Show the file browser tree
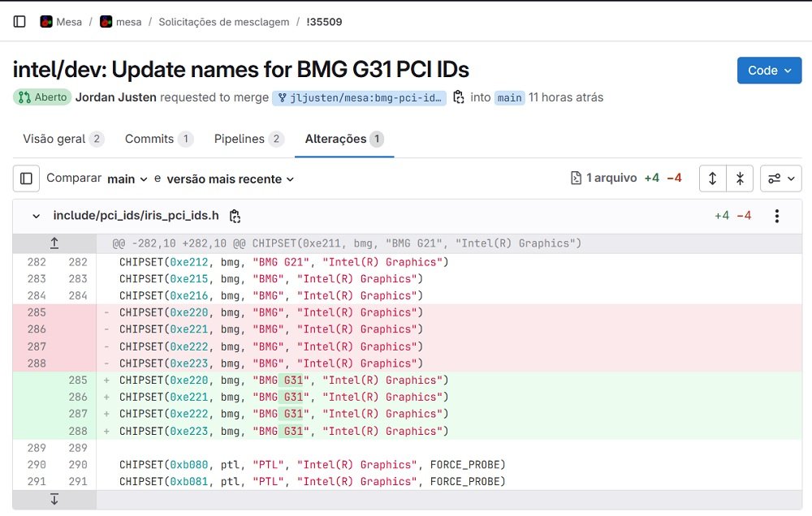Image resolution: width=812 pixels, height=516 pixels. pos(26,178)
